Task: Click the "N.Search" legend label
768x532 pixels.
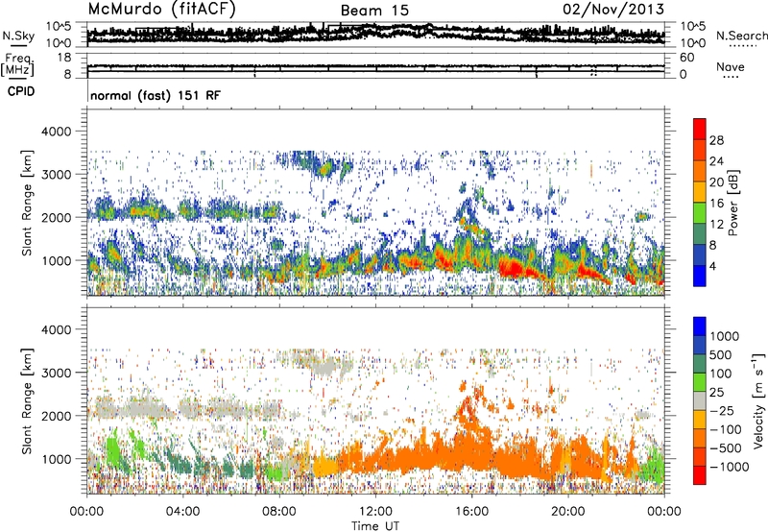Action: coord(742,36)
